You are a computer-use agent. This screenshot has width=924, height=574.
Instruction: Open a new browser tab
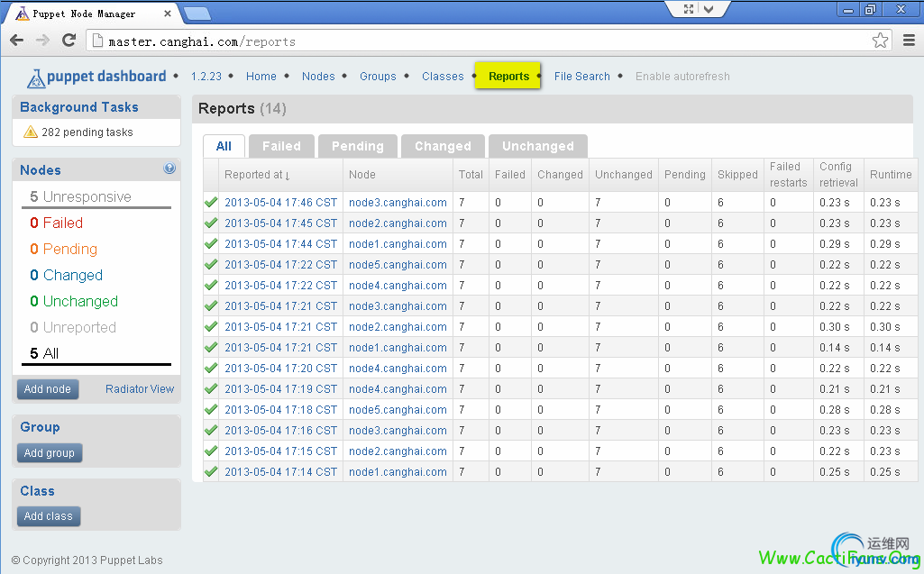(x=197, y=13)
